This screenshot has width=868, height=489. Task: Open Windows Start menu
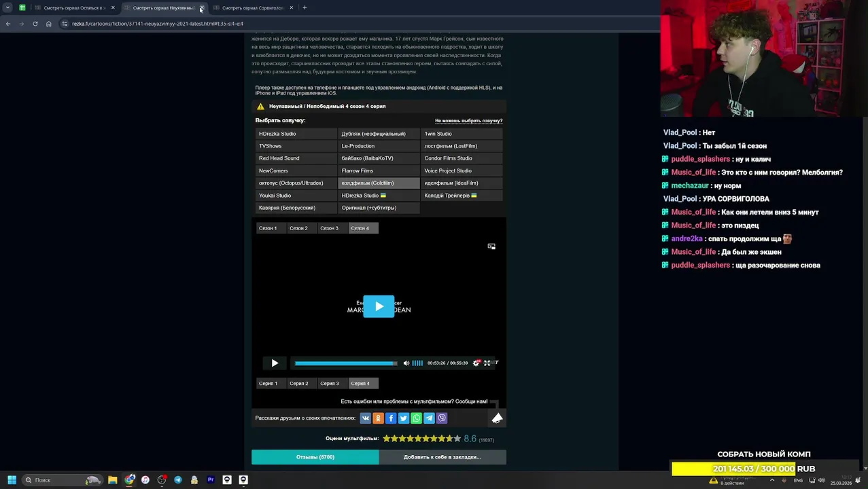point(12,480)
